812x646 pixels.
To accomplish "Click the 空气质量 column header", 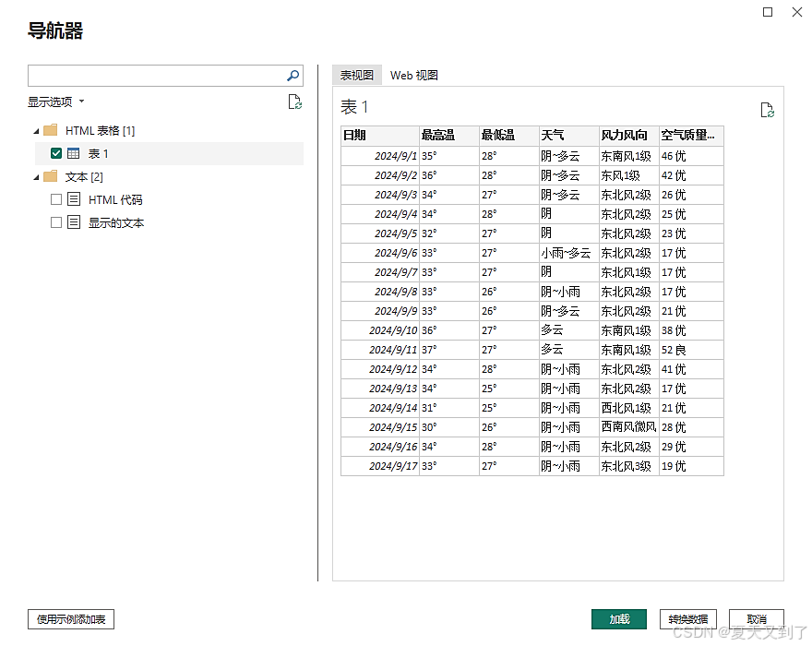I will (691, 136).
